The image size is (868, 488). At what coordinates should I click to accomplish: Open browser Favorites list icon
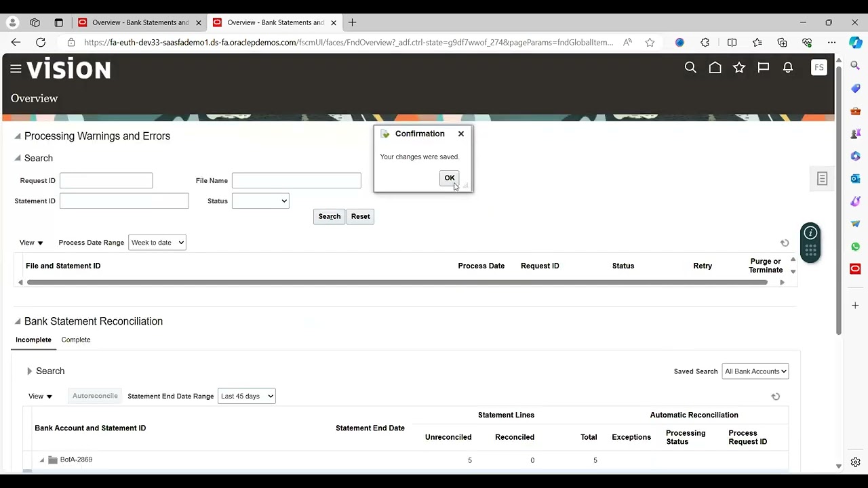(x=757, y=42)
